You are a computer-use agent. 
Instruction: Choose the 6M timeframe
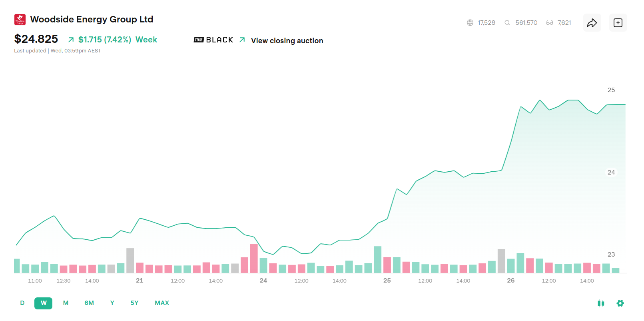tap(89, 303)
